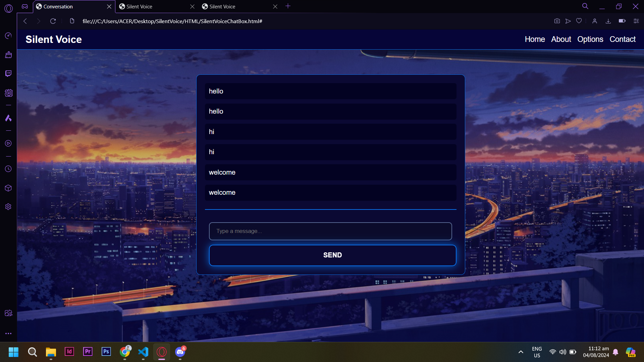Open the three-dots sidebar menu
The height and width of the screenshot is (362, 644).
click(x=8, y=334)
